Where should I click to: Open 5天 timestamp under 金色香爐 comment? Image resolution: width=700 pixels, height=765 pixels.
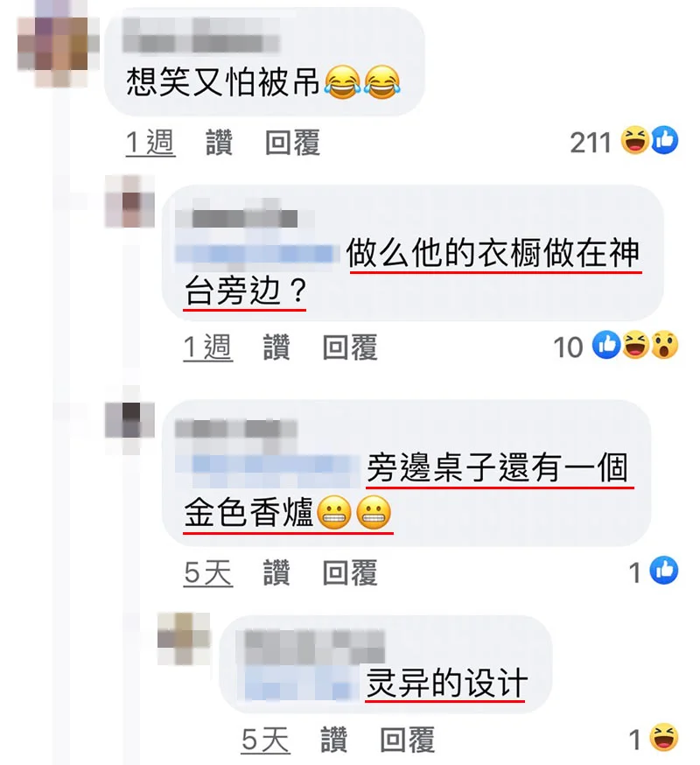tap(208, 572)
